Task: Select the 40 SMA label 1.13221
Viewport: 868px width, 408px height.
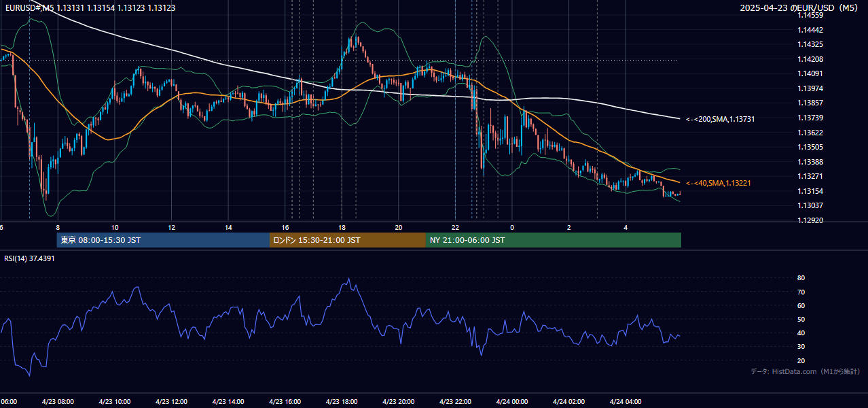Action: coord(719,183)
